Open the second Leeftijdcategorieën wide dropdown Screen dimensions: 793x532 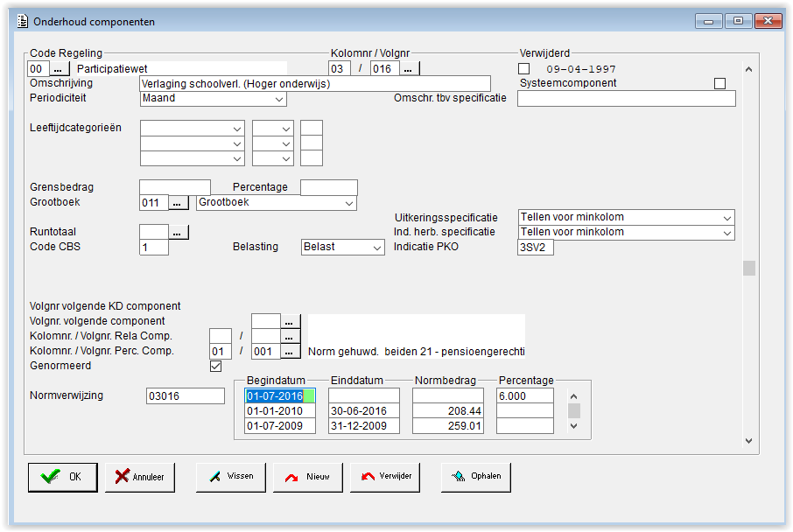pyautogui.click(x=193, y=143)
